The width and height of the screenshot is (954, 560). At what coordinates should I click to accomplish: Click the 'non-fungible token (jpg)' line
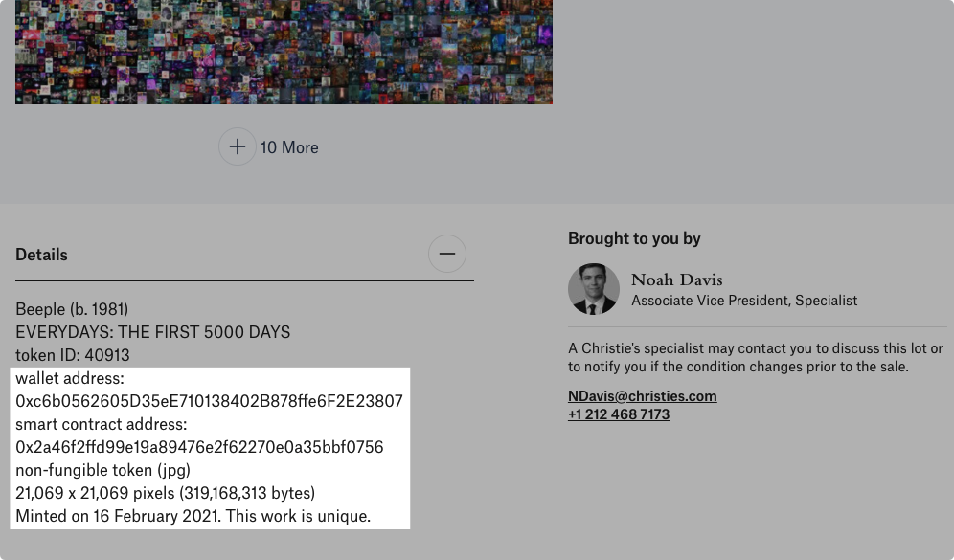[x=102, y=470]
